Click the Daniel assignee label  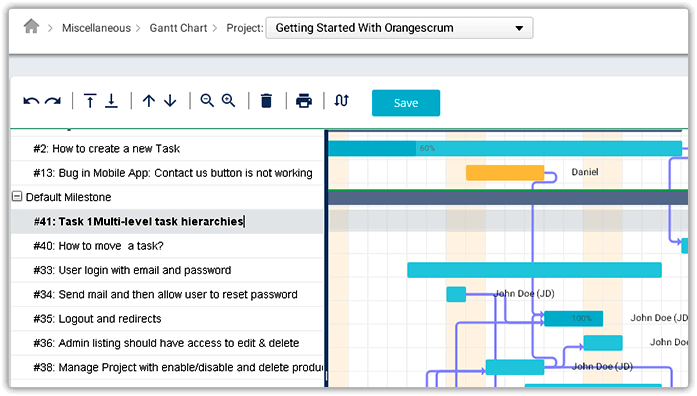(x=585, y=172)
